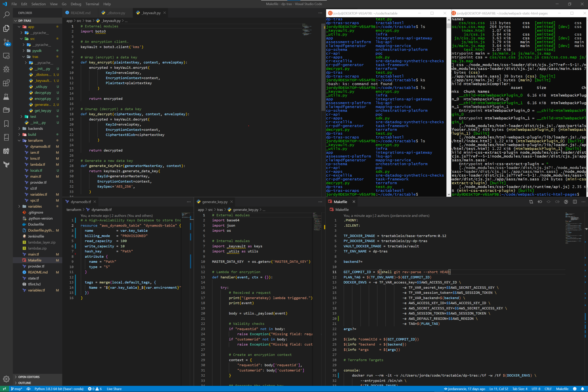Click Live Share in the status bar
Image resolution: width=588 pixels, height=392 pixels.
pyautogui.click(x=114, y=389)
